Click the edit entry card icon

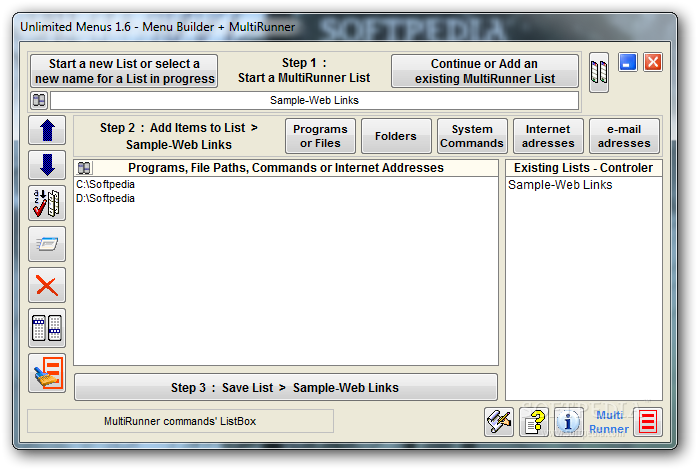pos(47,244)
